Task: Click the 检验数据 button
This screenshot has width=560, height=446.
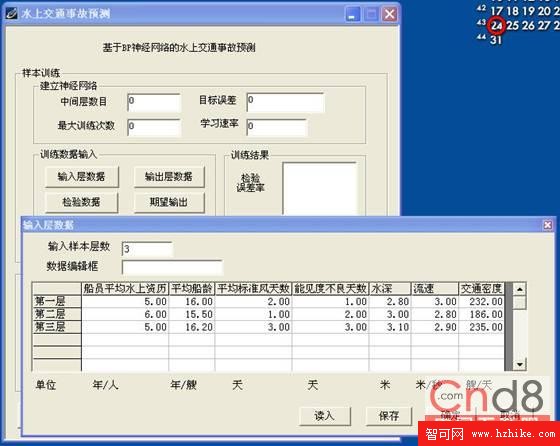Action: (82, 202)
